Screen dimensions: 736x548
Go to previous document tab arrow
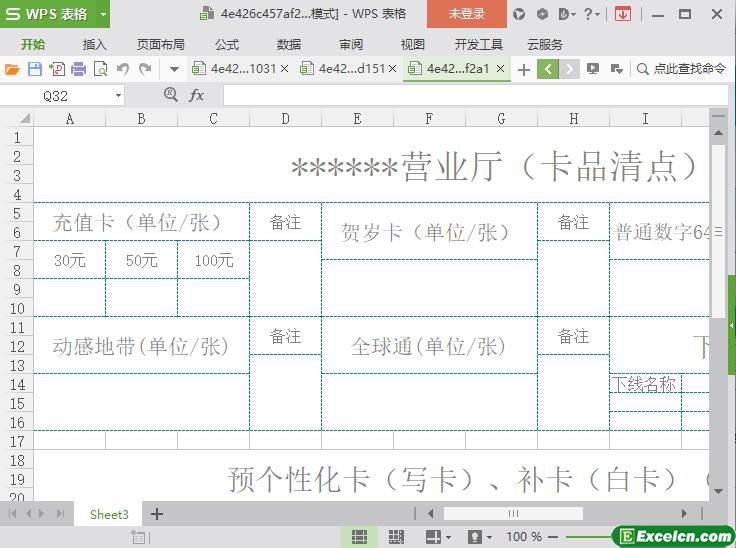(547, 69)
